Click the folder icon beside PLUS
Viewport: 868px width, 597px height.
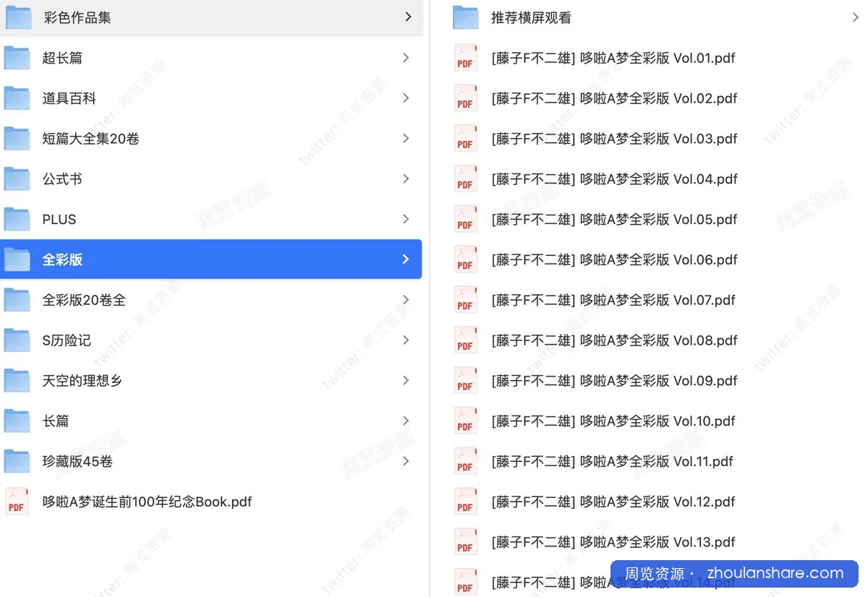(17, 220)
